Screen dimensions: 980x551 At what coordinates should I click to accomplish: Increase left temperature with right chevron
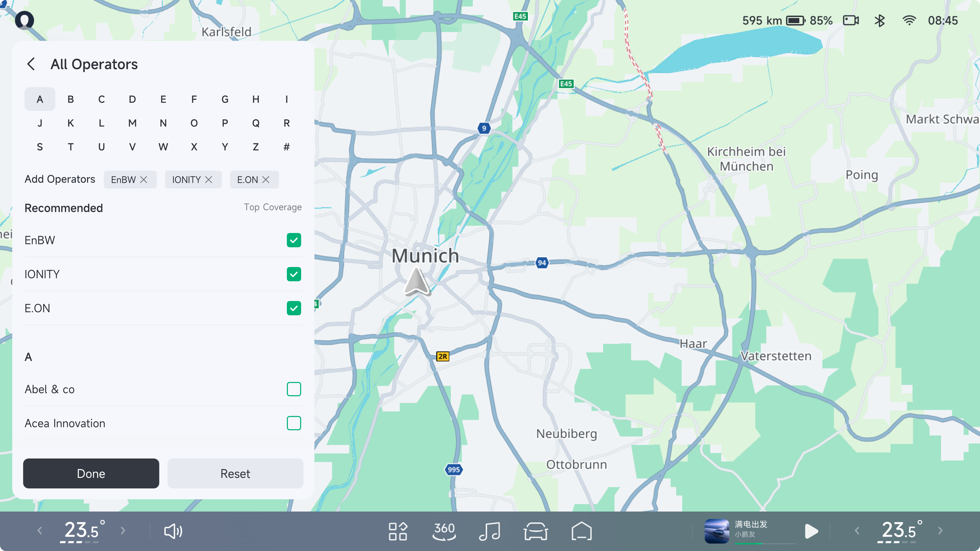click(123, 530)
